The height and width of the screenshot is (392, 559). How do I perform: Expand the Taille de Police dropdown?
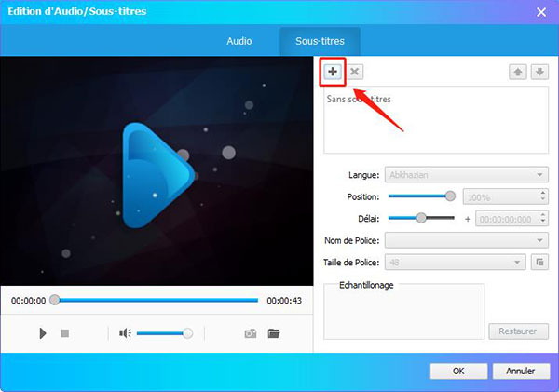(x=457, y=263)
